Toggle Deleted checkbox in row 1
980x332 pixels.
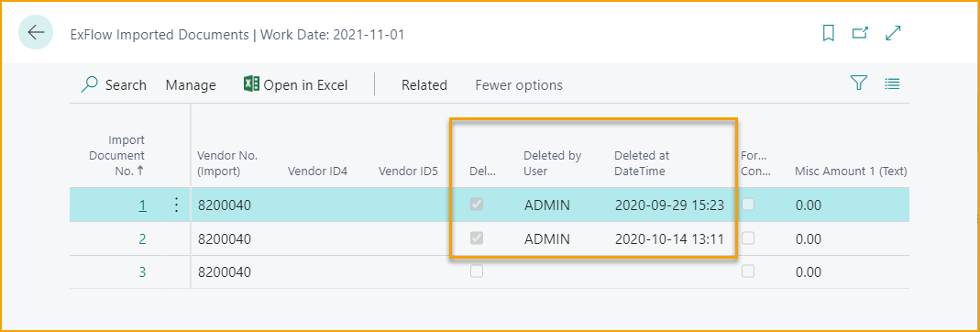point(477,205)
